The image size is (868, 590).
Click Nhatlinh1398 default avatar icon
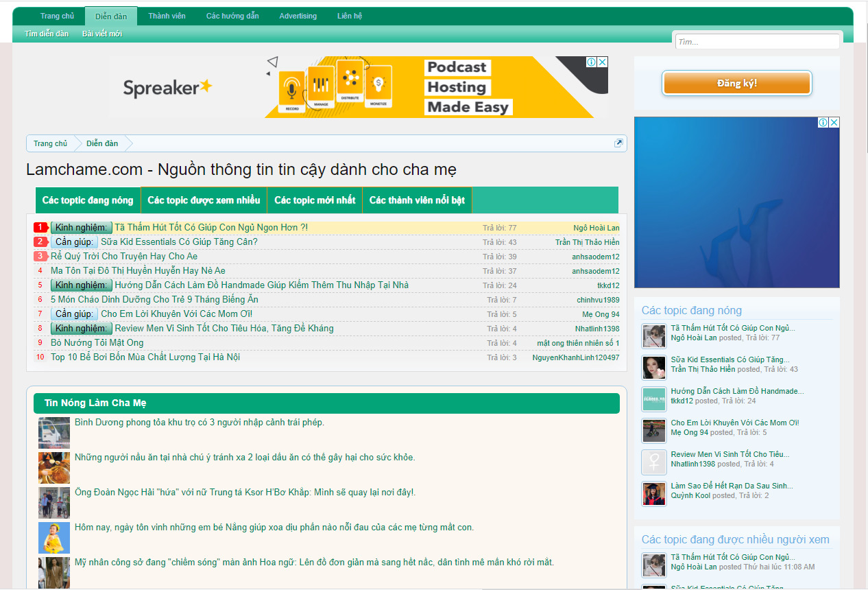654,462
